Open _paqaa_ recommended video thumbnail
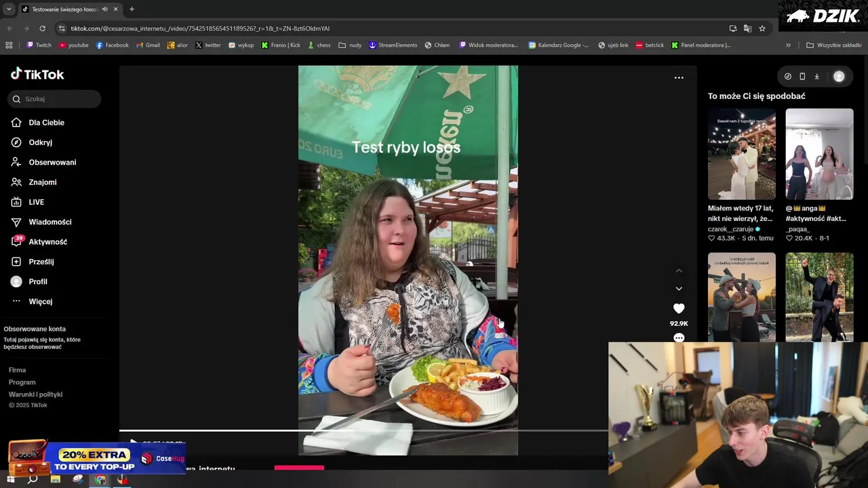 tap(819, 154)
